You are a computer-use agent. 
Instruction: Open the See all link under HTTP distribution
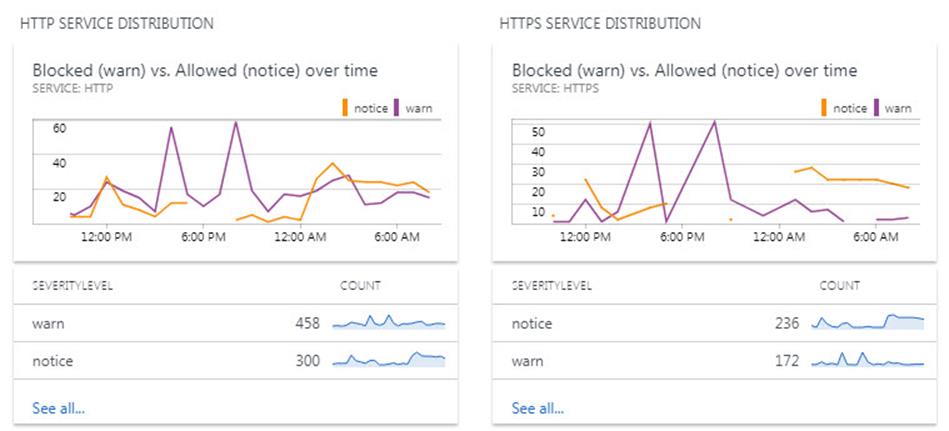(x=59, y=408)
